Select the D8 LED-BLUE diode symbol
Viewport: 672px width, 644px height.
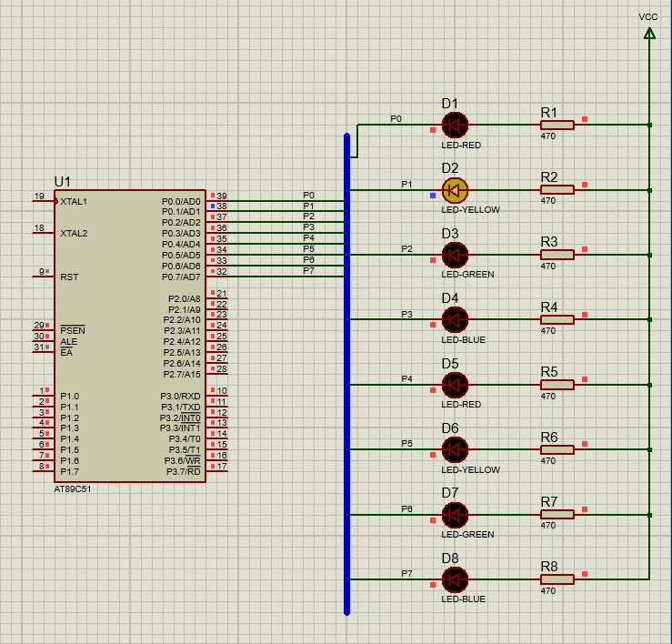pyautogui.click(x=455, y=579)
